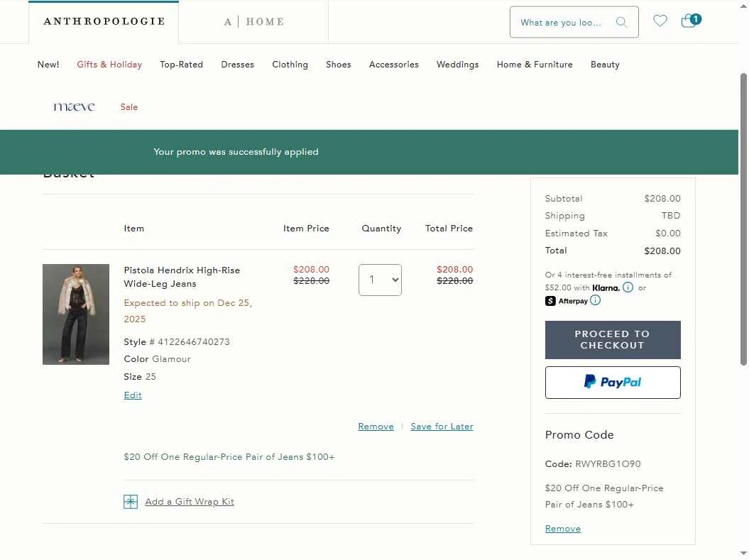Click the Sale link
The width and height of the screenshot is (749, 560).
pos(129,107)
